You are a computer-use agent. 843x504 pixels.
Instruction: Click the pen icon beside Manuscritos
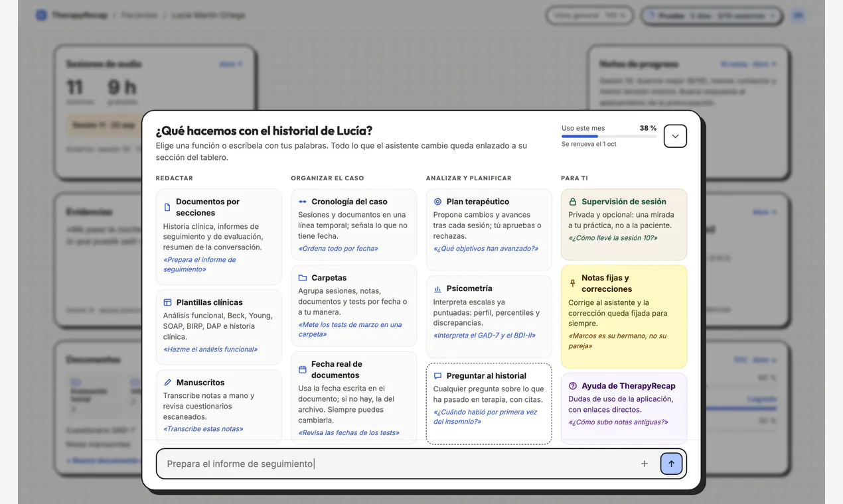point(167,383)
